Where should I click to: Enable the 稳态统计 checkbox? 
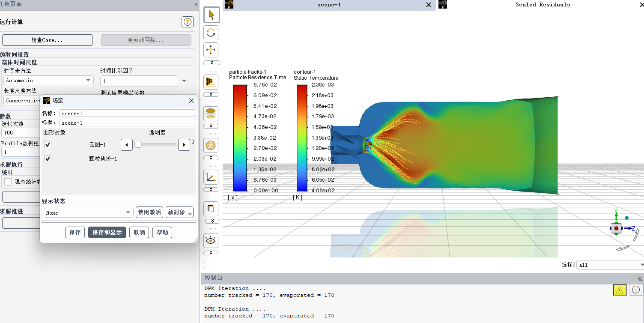coord(8,182)
